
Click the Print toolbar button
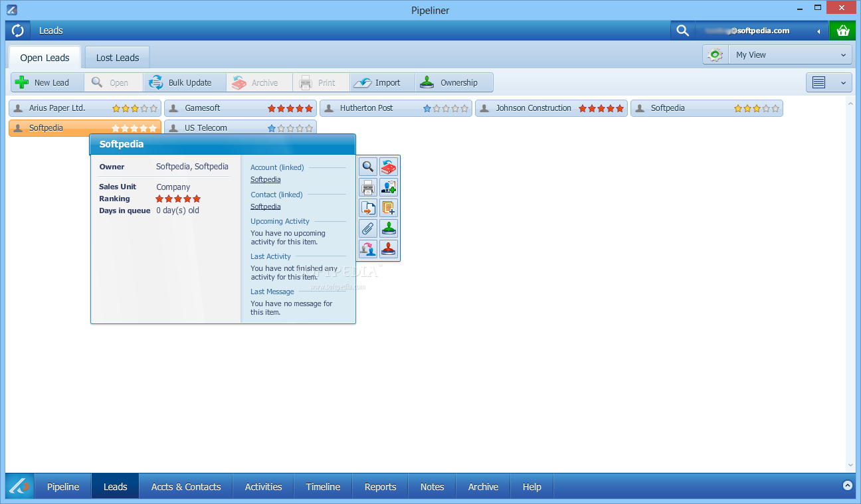click(x=322, y=82)
